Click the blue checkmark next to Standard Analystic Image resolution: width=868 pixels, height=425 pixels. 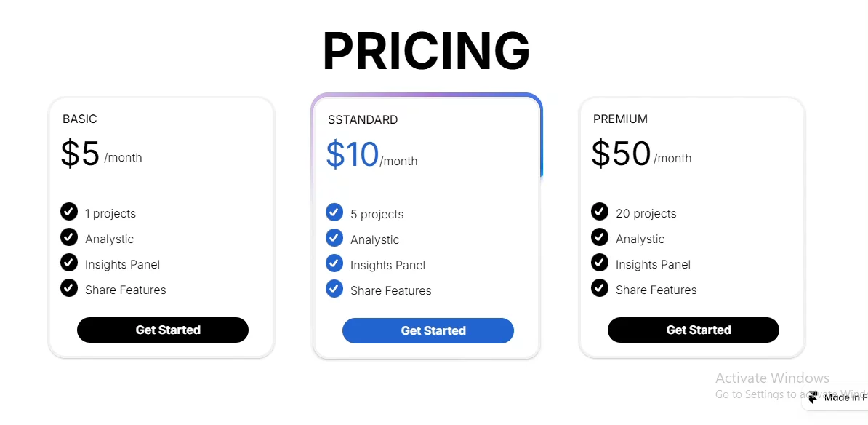tap(334, 238)
